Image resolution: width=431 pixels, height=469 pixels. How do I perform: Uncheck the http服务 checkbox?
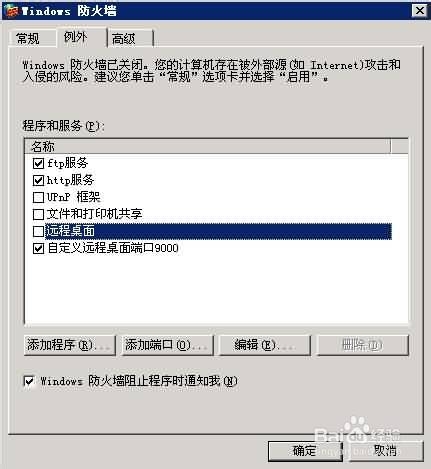coord(38,180)
